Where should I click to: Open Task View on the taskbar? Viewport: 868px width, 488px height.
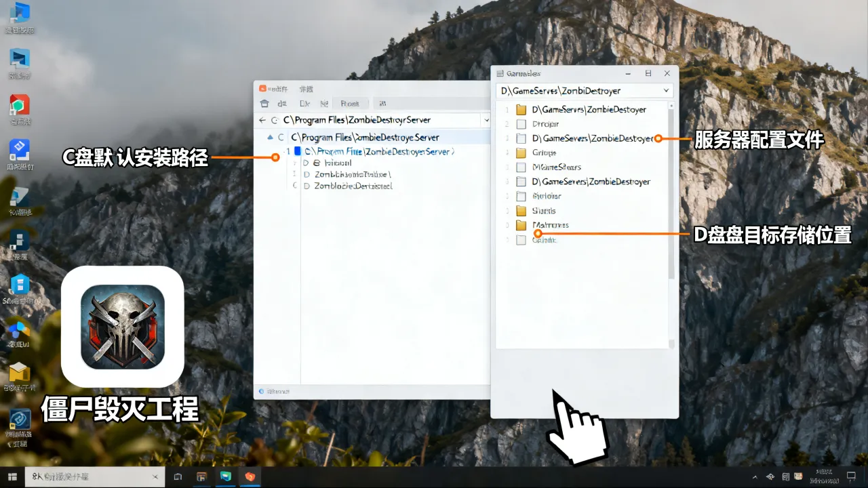pos(178,477)
